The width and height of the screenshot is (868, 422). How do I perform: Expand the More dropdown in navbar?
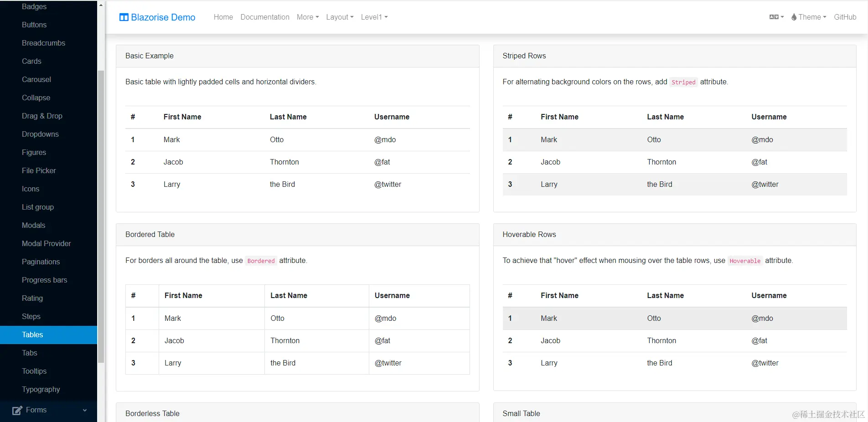tap(308, 17)
